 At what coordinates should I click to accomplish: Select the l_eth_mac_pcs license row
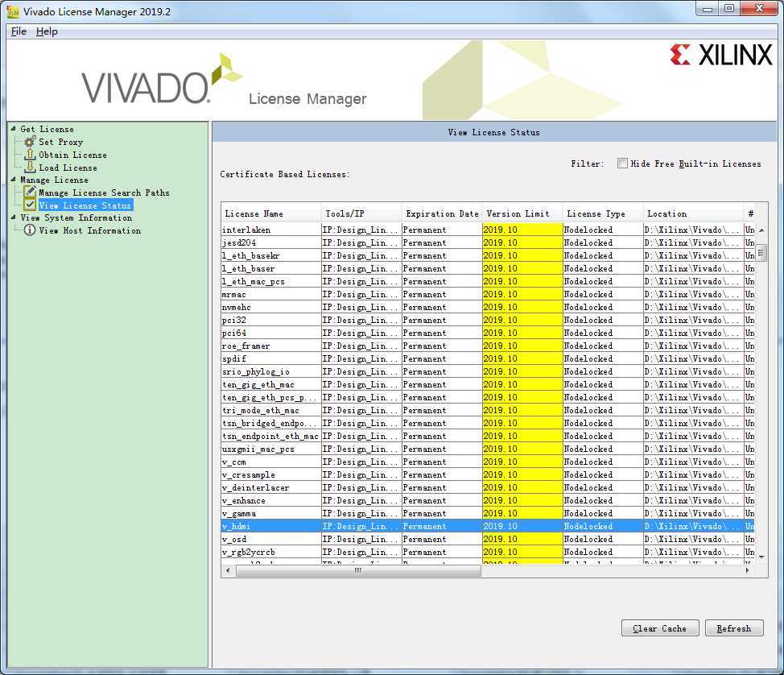pyautogui.click(x=488, y=281)
